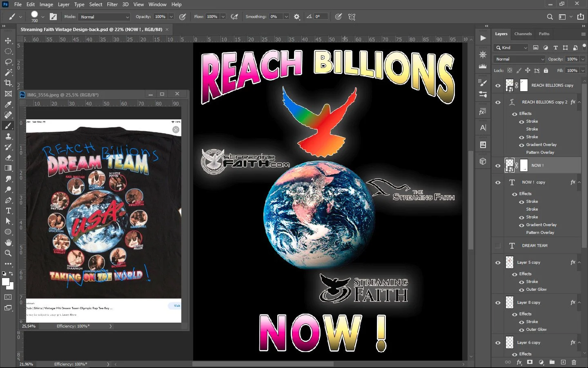
Task: Open the layer blend mode Normal dropdown
Action: [519, 59]
